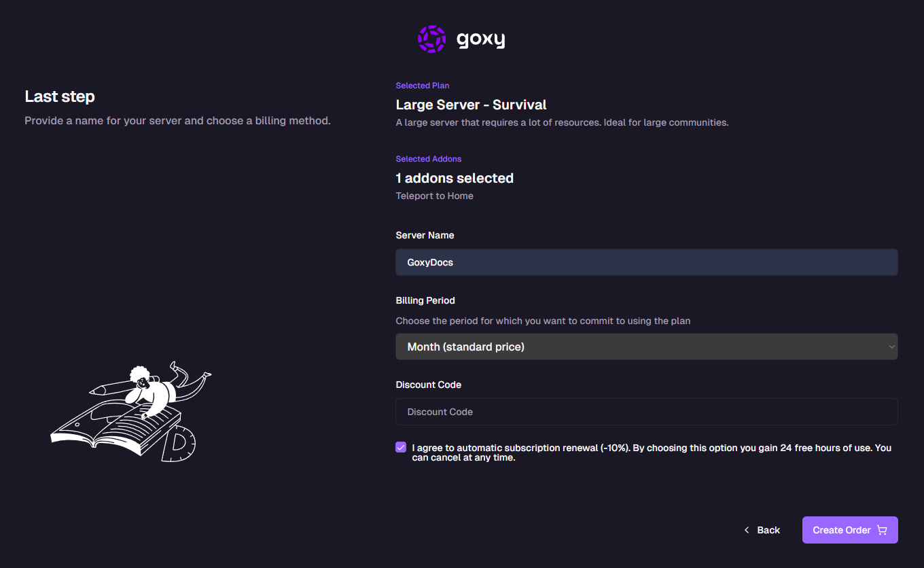
Task: Click into the Discount Code input field
Action: [x=647, y=412]
